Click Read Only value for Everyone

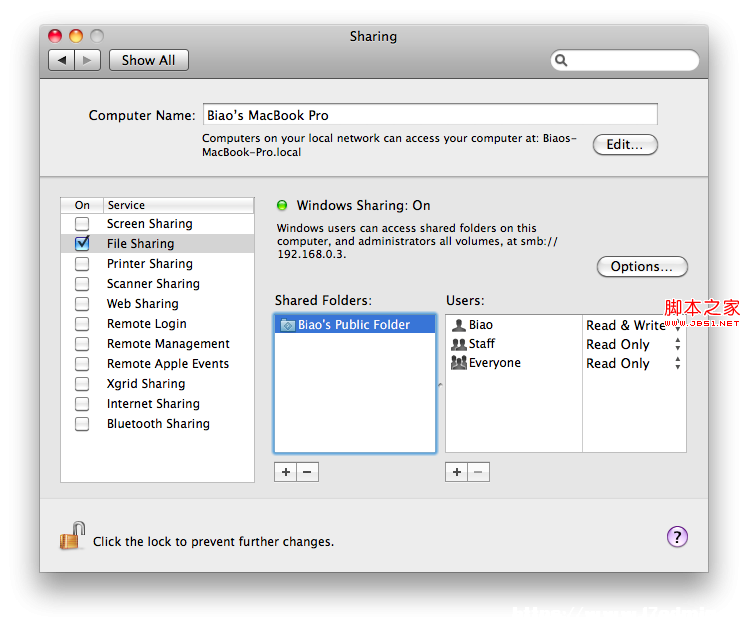[x=618, y=363]
